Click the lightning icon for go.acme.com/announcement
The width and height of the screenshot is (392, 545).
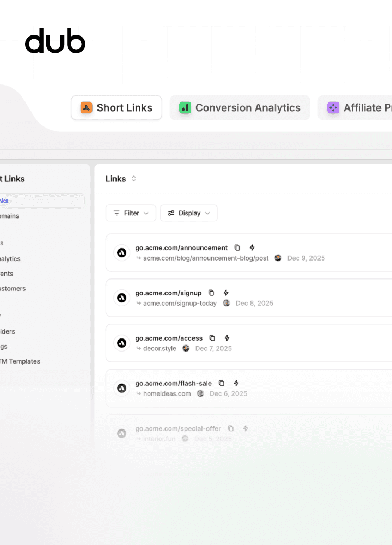252,247
